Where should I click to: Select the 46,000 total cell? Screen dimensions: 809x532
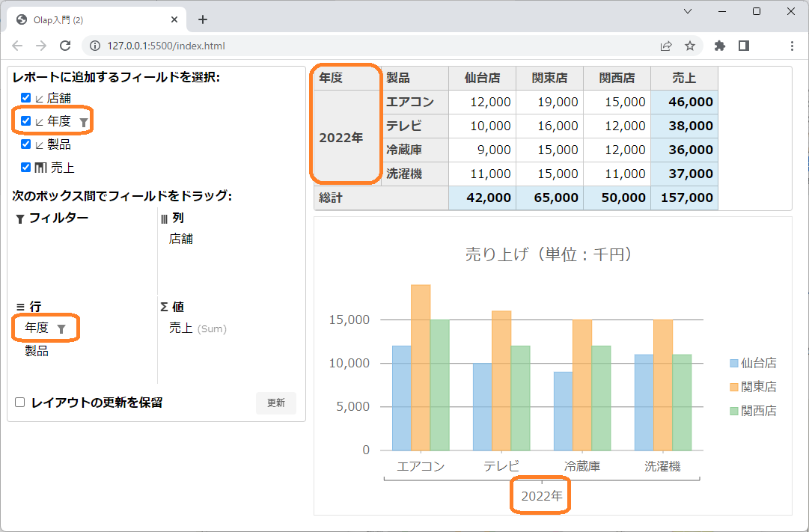click(x=684, y=103)
